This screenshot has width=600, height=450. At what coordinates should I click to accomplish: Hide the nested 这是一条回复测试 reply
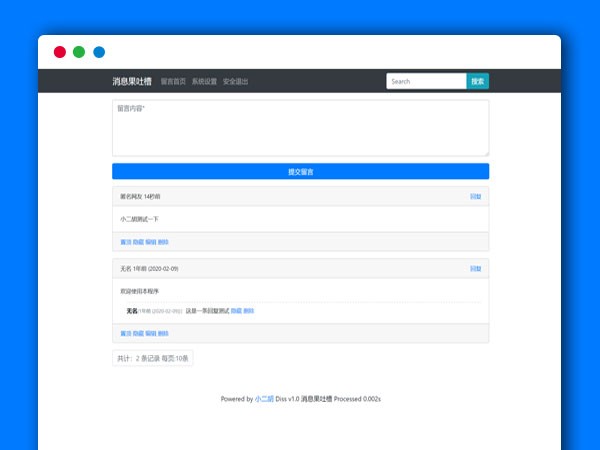point(236,311)
